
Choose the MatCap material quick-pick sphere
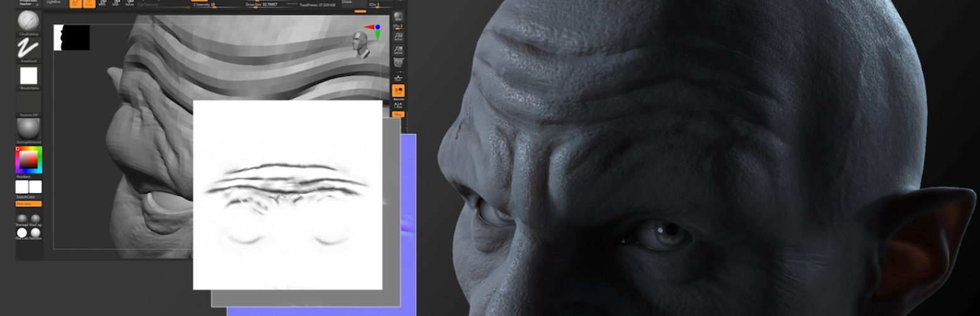pyautogui.click(x=35, y=219)
